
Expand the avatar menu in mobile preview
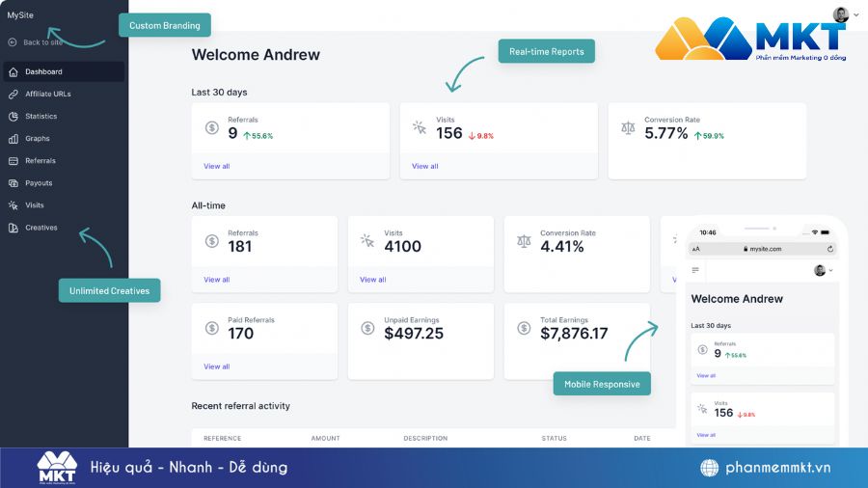pyautogui.click(x=823, y=270)
